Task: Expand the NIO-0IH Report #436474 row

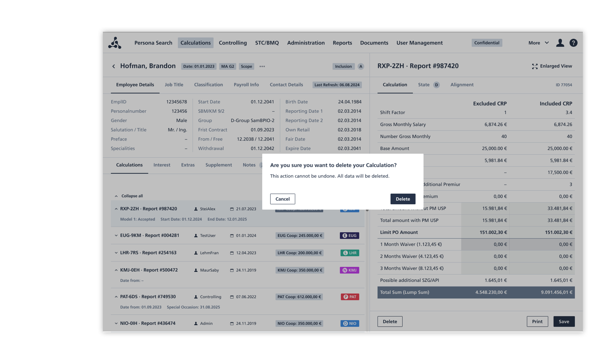Action: (x=116, y=323)
